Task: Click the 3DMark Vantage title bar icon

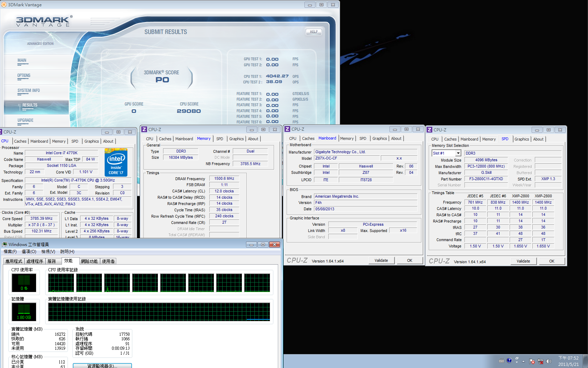Action: tap(4, 5)
